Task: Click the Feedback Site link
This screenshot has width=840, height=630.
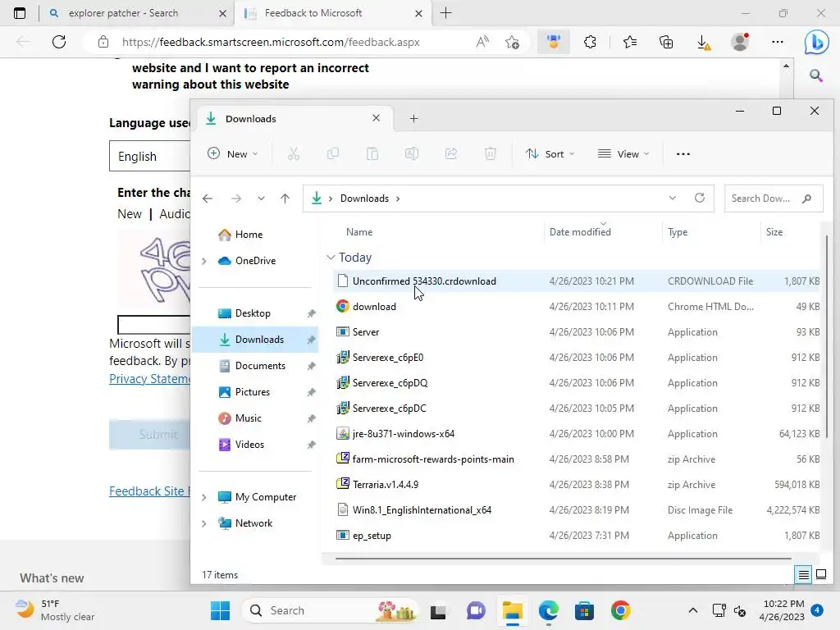Action: tap(149, 491)
